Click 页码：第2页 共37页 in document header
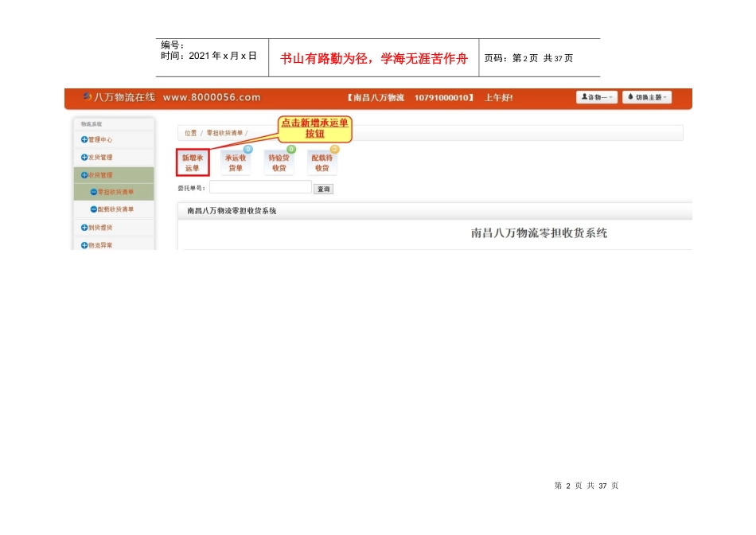The width and height of the screenshot is (756, 535). (528, 58)
